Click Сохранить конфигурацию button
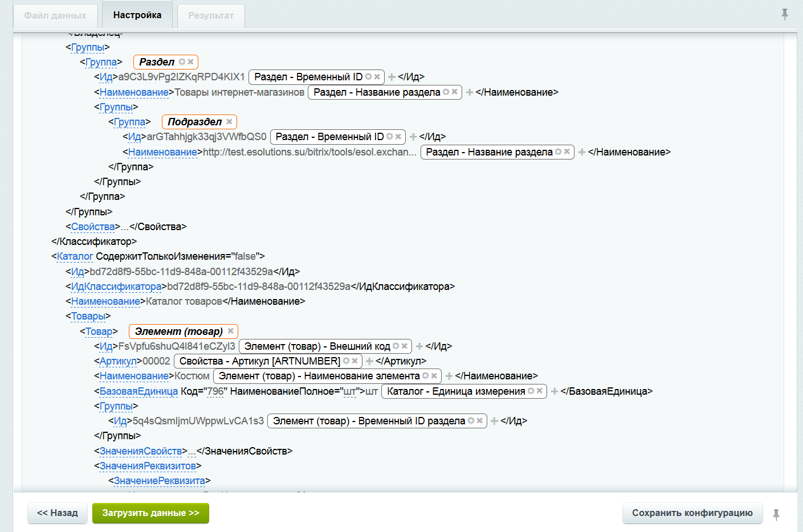This screenshot has width=803, height=532. pyautogui.click(x=692, y=513)
